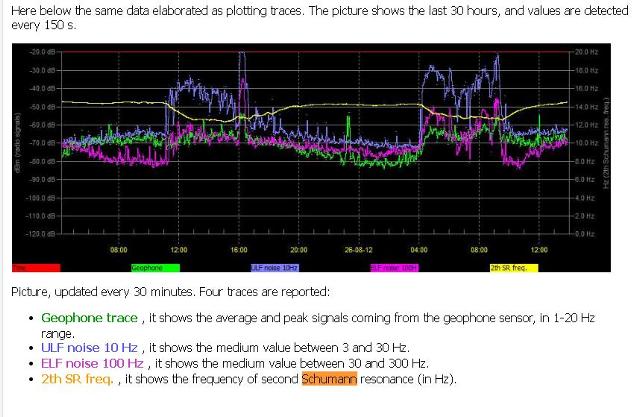
Task: Click the green Geophone legend swatch
Action: 155,268
